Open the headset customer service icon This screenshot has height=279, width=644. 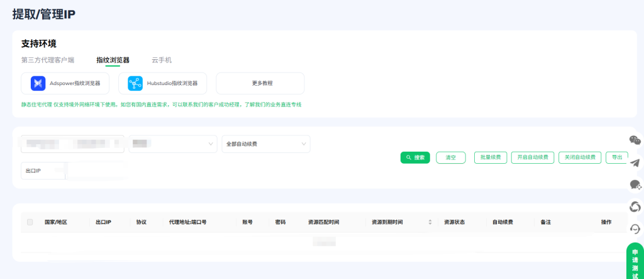click(635, 229)
